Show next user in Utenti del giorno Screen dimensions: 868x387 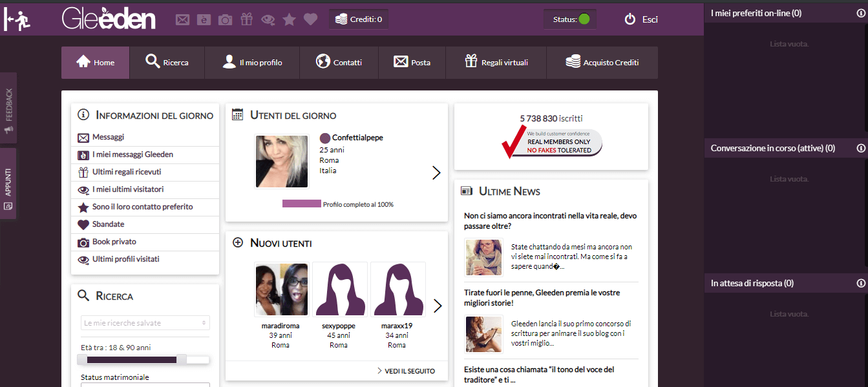click(436, 173)
